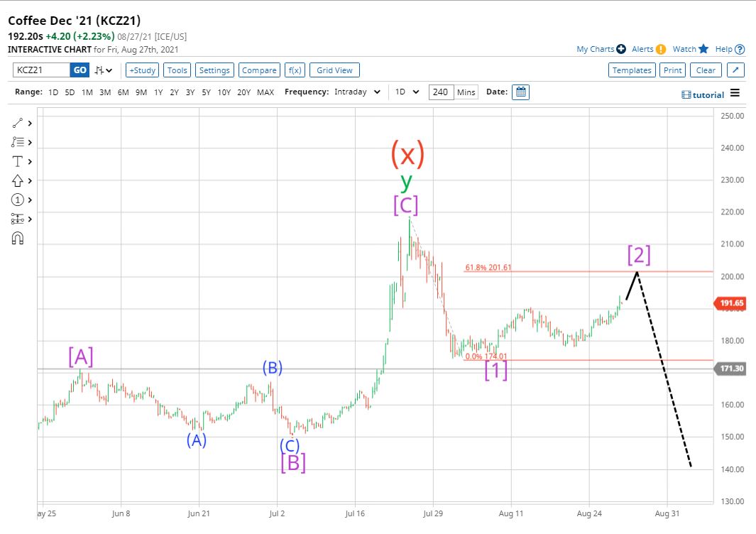Open the chart type dropdown arrow
The width and height of the screenshot is (756, 534).
tap(109, 70)
